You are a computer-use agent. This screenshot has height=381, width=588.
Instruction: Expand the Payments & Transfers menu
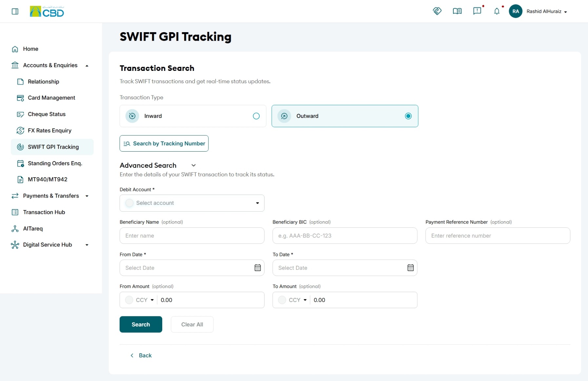[50, 196]
